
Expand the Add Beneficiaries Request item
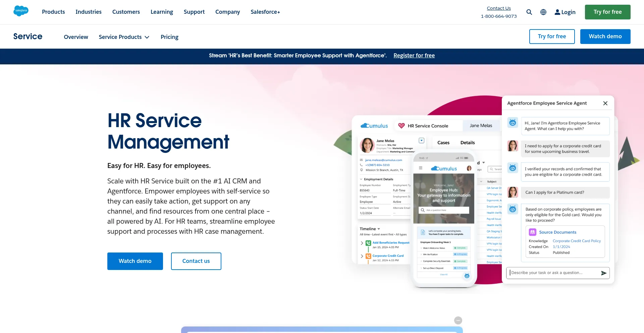[x=362, y=243]
